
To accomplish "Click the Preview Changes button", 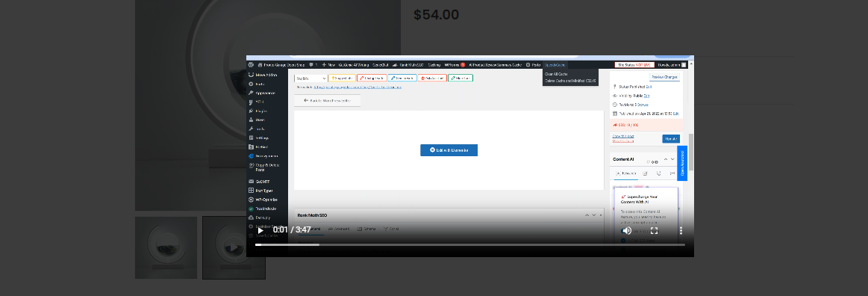I will [x=664, y=77].
